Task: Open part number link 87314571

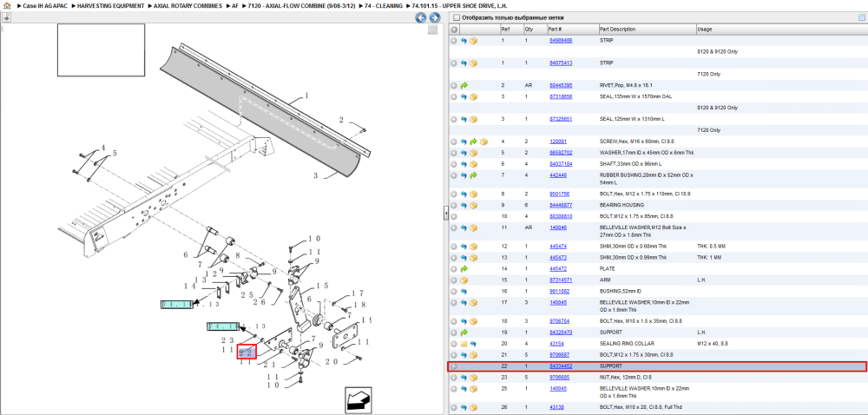Action: (x=561, y=280)
